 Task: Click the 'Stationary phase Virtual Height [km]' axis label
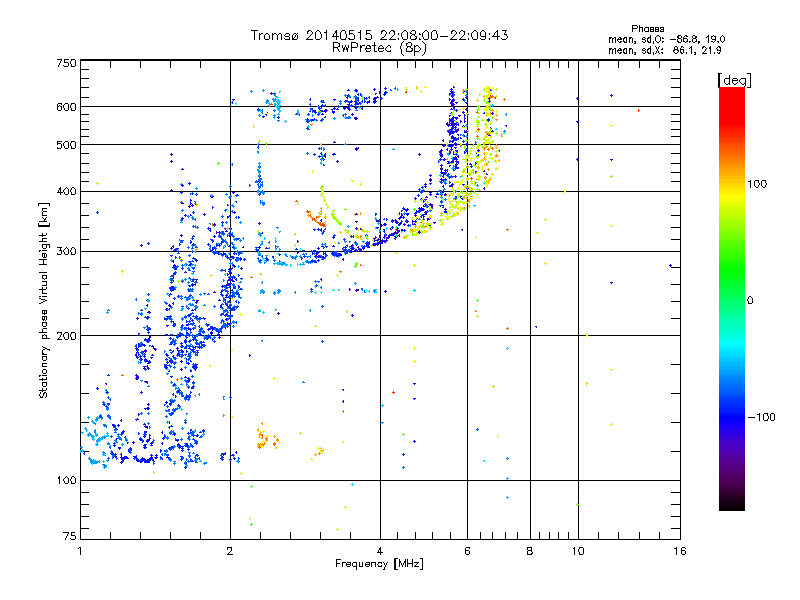click(44, 301)
